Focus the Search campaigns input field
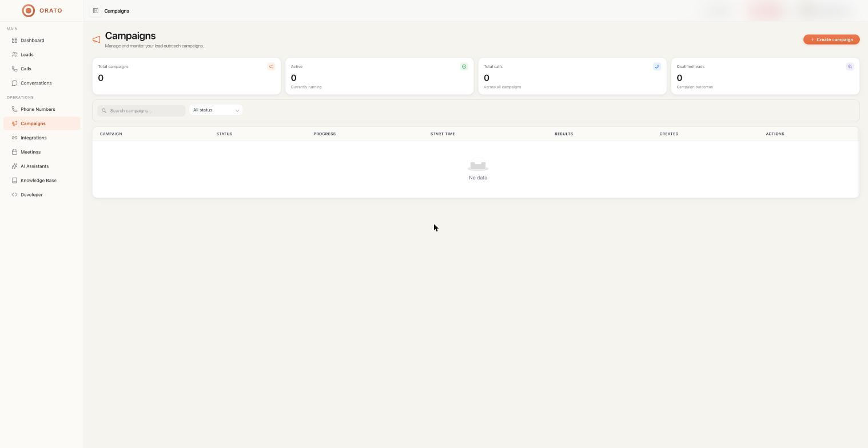 tap(141, 110)
